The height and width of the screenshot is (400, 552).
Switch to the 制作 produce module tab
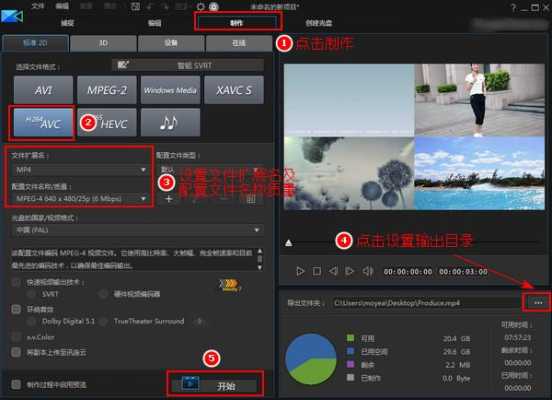(237, 23)
